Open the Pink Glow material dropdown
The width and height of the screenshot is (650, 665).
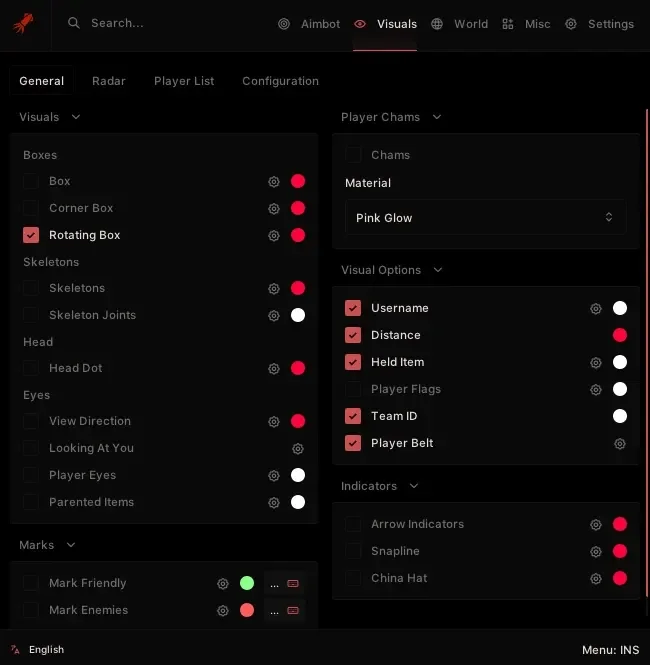coord(485,218)
